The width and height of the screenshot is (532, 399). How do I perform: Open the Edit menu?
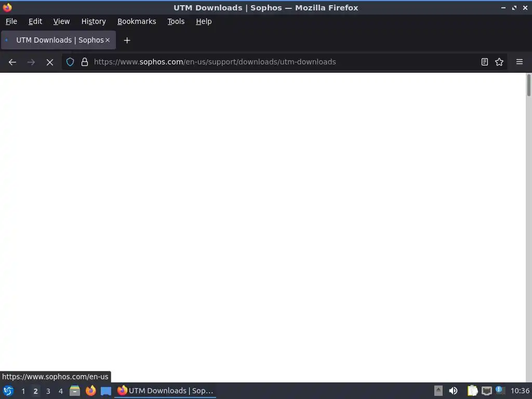coord(35,21)
